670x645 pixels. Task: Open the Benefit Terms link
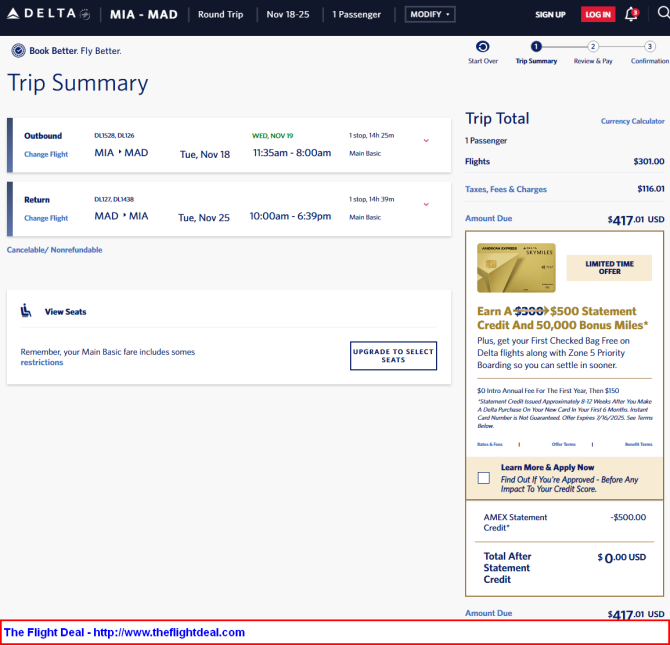[x=638, y=444]
